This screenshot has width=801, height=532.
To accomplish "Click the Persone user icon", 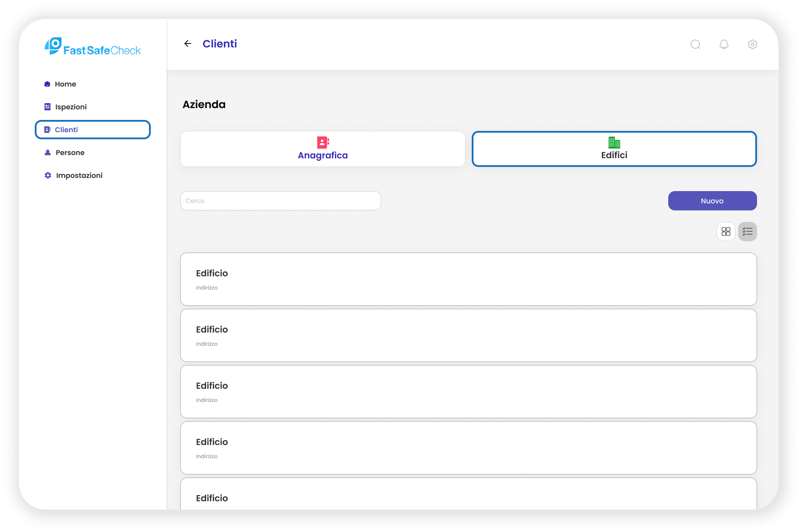I will pos(47,152).
